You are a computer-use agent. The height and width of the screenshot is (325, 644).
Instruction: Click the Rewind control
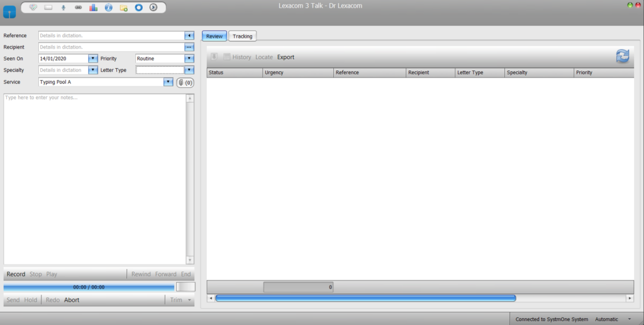[141, 274]
